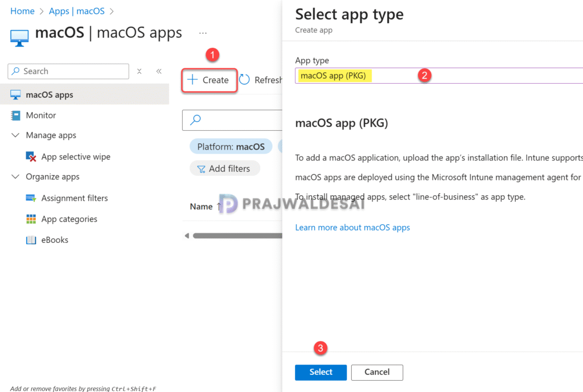The width and height of the screenshot is (583, 392).
Task: Click the macOS apps monitor icon
Action: [15, 95]
